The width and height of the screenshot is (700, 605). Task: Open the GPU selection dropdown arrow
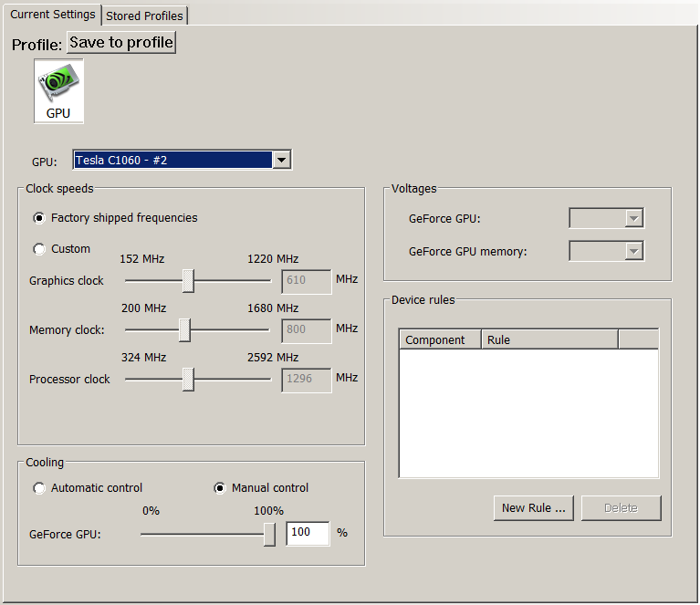(x=282, y=160)
